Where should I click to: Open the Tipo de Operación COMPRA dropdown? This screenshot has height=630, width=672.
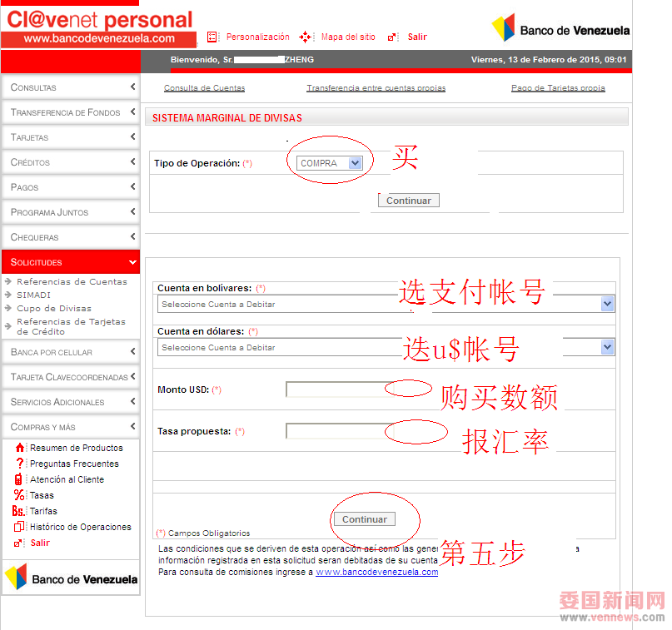[330, 163]
